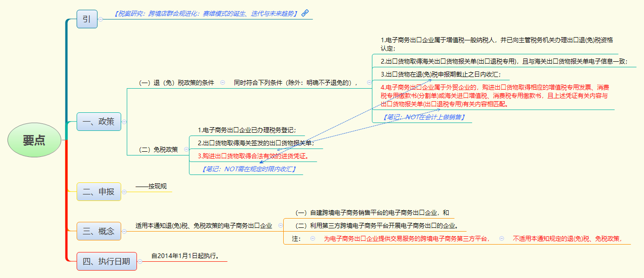Collapse the 一、政策 branch
The width and height of the screenshot is (644, 278).
tap(124, 122)
